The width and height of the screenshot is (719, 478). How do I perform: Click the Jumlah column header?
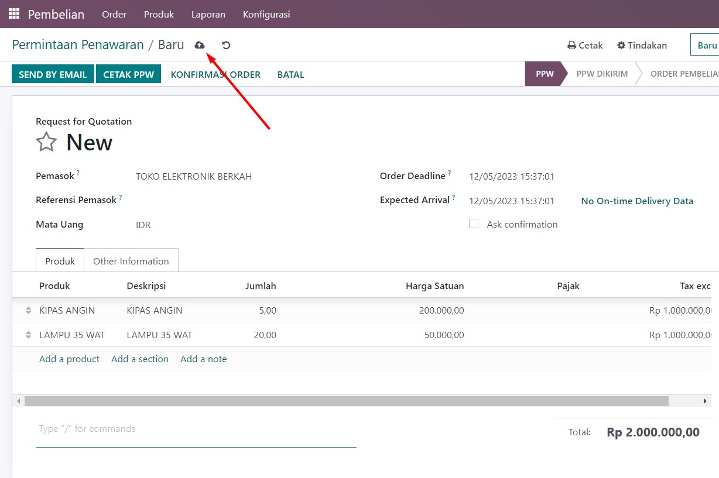pos(261,286)
